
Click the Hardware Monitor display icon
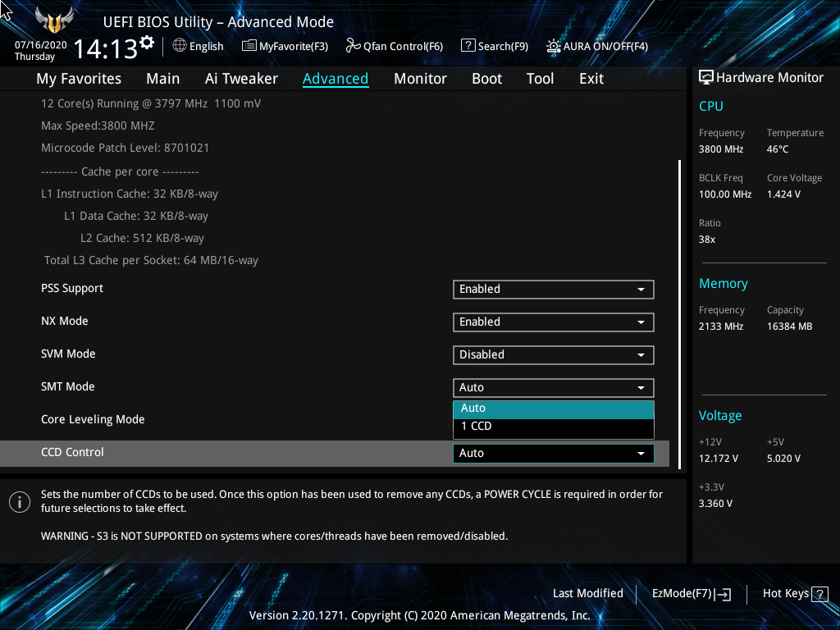point(706,78)
